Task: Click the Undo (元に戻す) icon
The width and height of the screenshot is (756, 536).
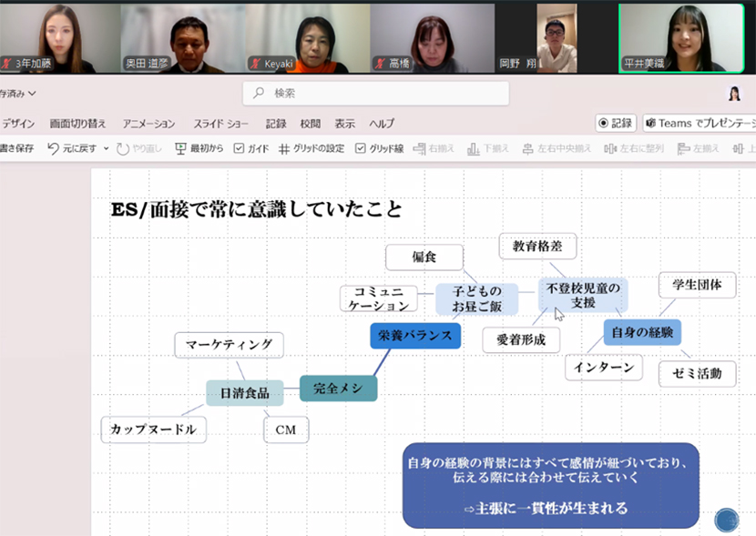Action: pos(54,148)
